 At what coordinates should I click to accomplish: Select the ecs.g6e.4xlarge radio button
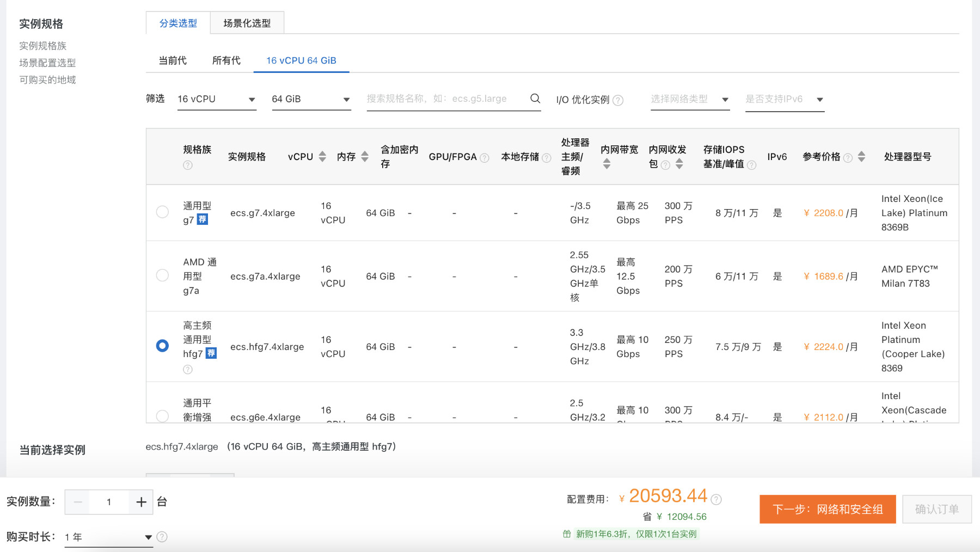(x=162, y=416)
